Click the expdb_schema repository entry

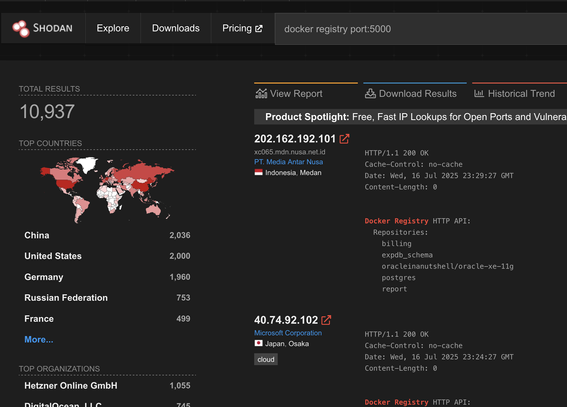point(407,255)
